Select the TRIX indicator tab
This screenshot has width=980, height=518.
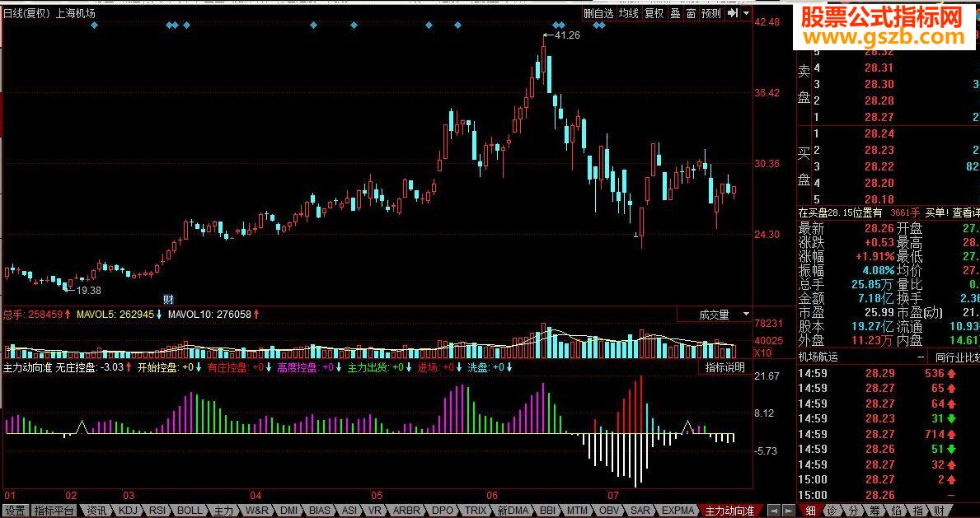tap(476, 511)
